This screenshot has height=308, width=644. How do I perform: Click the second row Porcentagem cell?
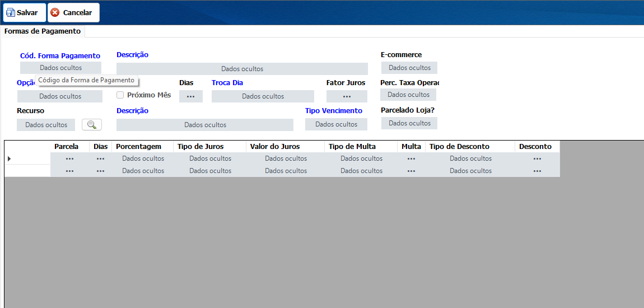142,171
